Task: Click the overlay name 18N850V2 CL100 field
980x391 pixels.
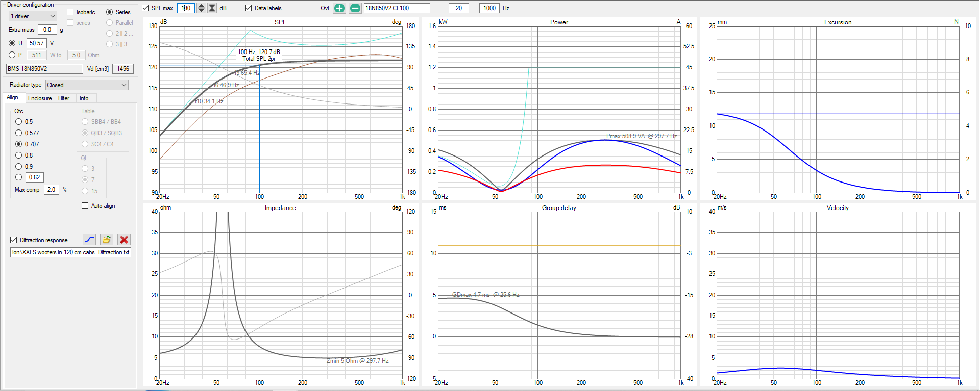Action: 397,8
